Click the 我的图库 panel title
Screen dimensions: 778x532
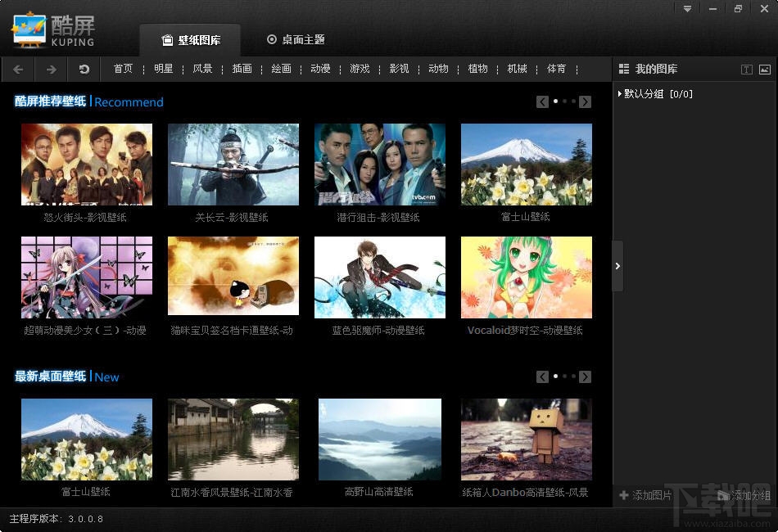(x=657, y=69)
